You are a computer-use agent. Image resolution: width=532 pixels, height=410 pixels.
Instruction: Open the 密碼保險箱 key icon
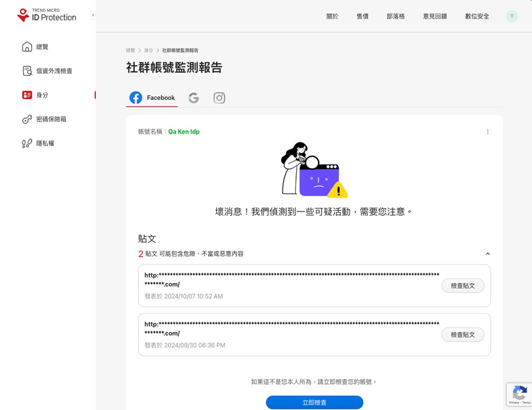coord(27,119)
